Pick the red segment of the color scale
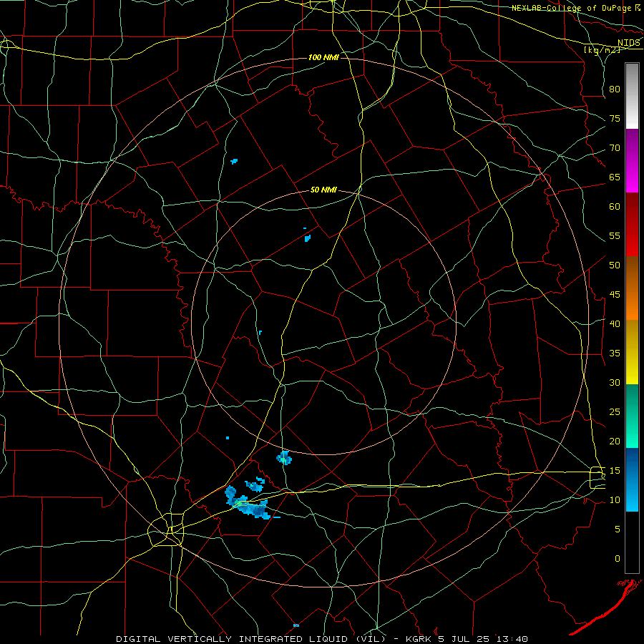Screen dimensions: 644x644 [x=632, y=225]
